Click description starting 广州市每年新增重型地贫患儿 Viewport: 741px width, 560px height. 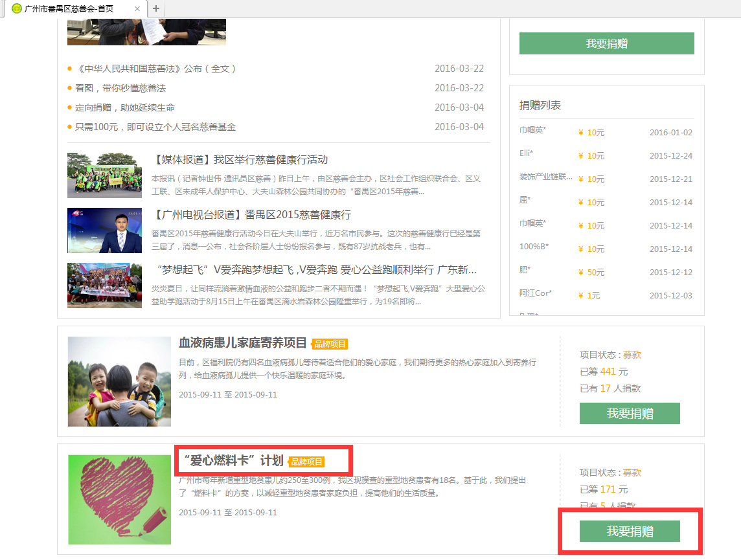(352, 486)
